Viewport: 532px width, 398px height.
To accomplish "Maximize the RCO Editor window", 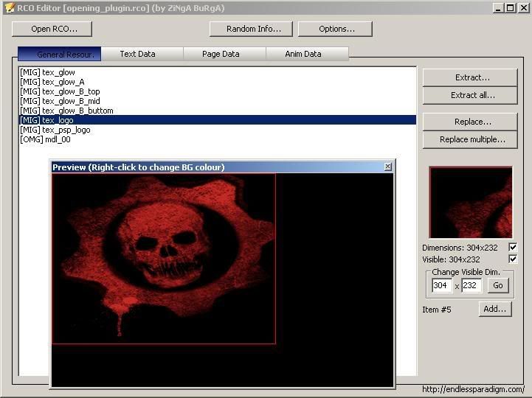I will pos(511,8).
